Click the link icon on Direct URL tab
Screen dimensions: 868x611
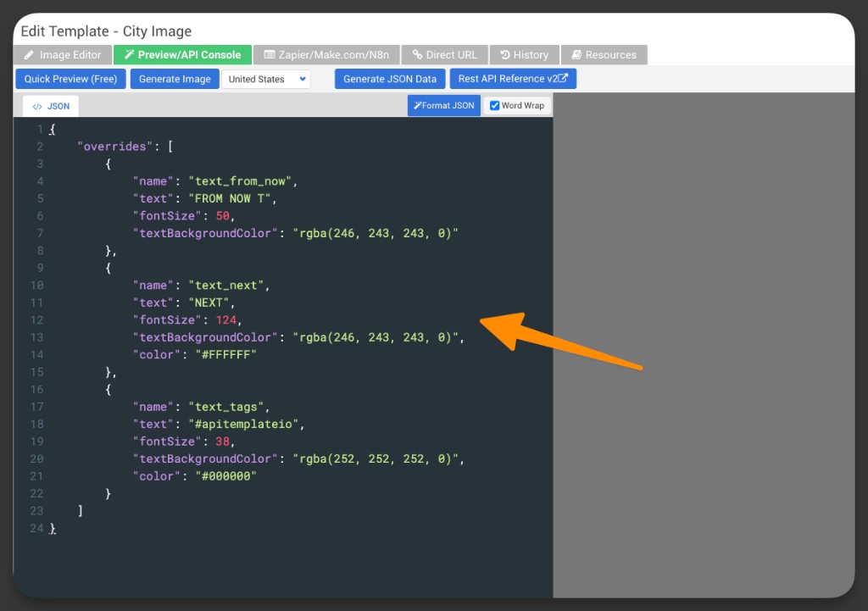coord(417,54)
